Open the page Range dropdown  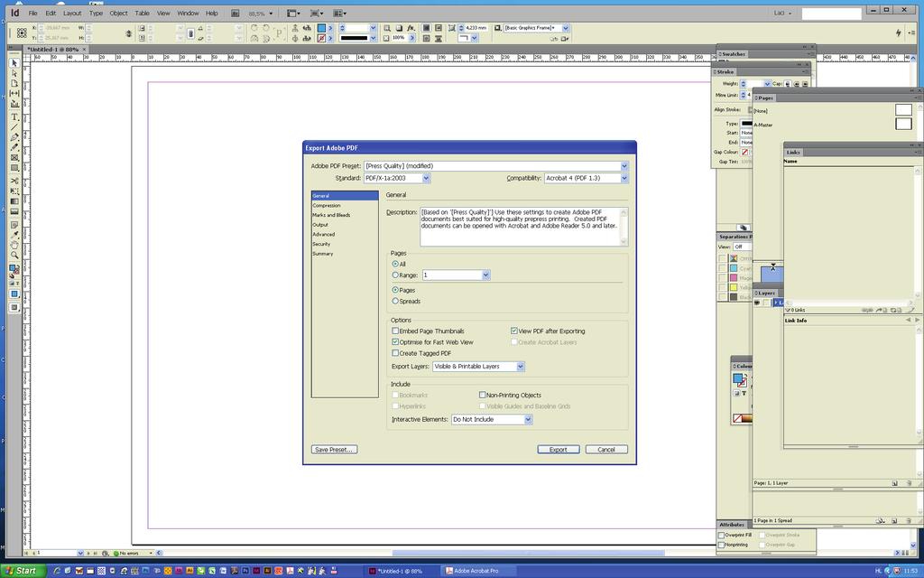click(x=486, y=275)
